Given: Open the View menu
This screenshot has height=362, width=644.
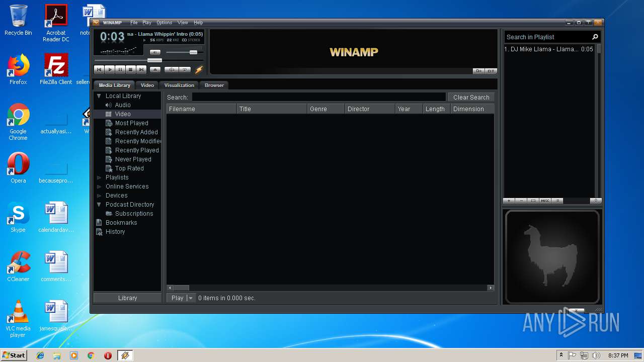Looking at the screenshot, I should (x=183, y=23).
